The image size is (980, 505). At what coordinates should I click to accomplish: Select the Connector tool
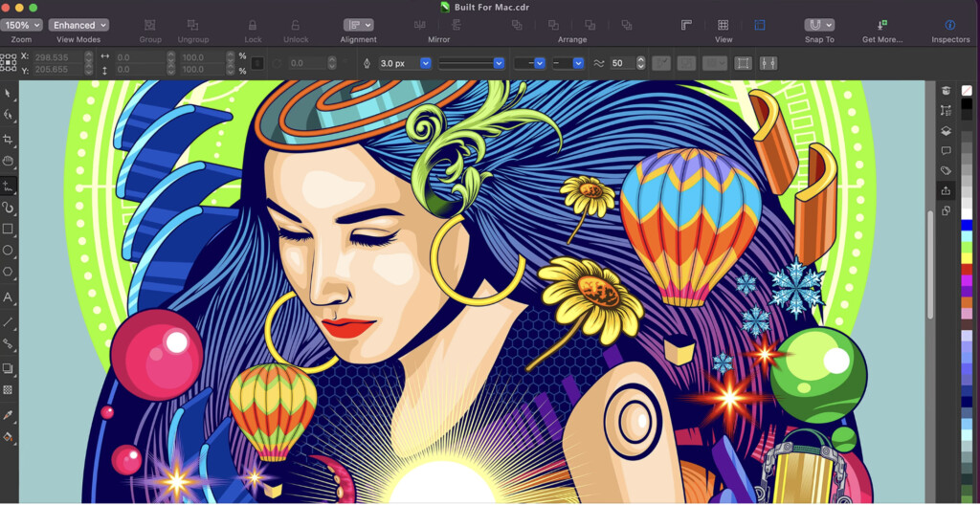[8, 343]
